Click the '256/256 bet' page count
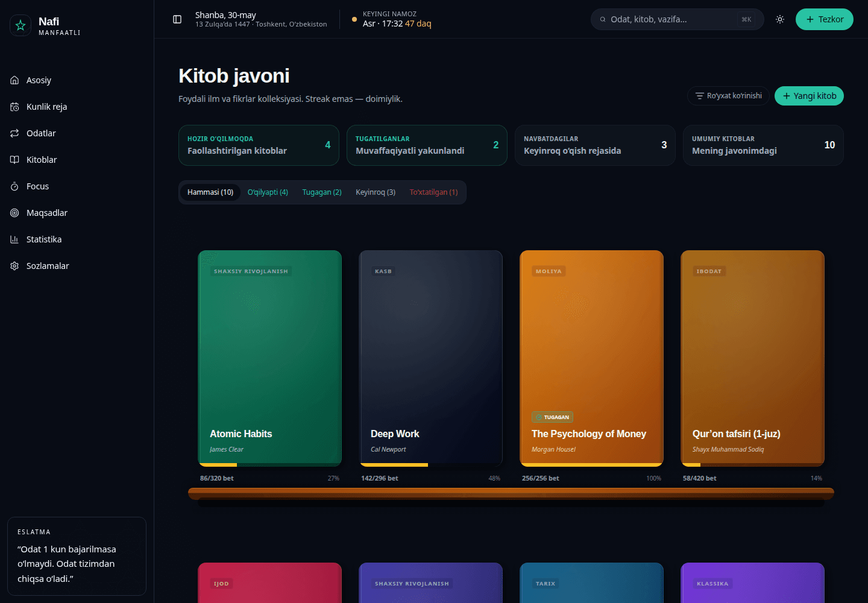Viewport: 868px width, 603px height. coord(541,478)
